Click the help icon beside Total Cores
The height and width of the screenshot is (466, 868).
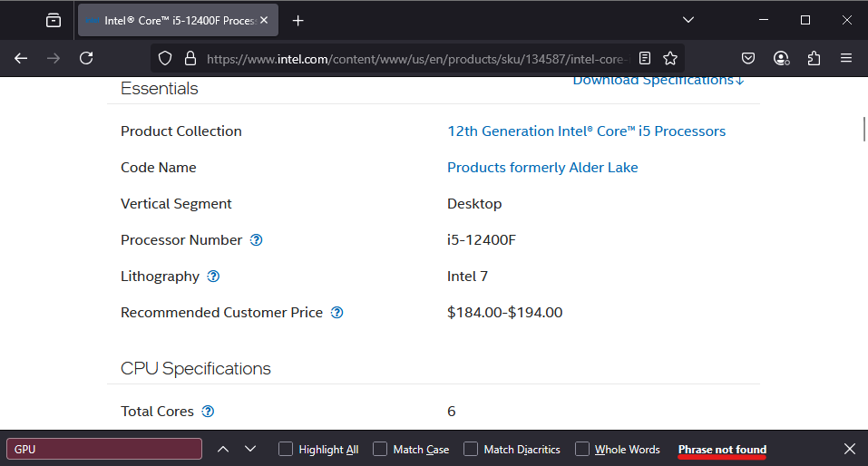coord(209,412)
